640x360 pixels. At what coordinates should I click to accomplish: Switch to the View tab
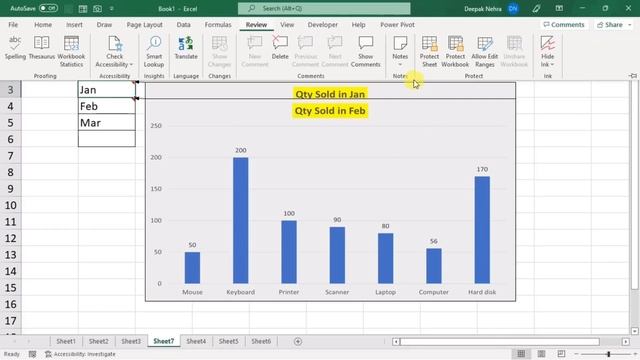click(x=287, y=24)
